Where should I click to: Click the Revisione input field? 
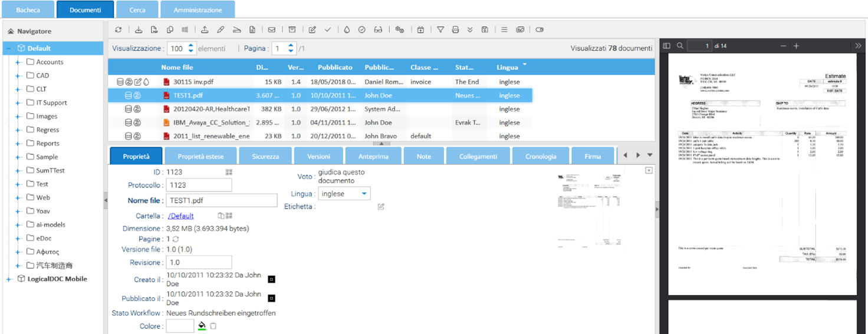[199, 262]
